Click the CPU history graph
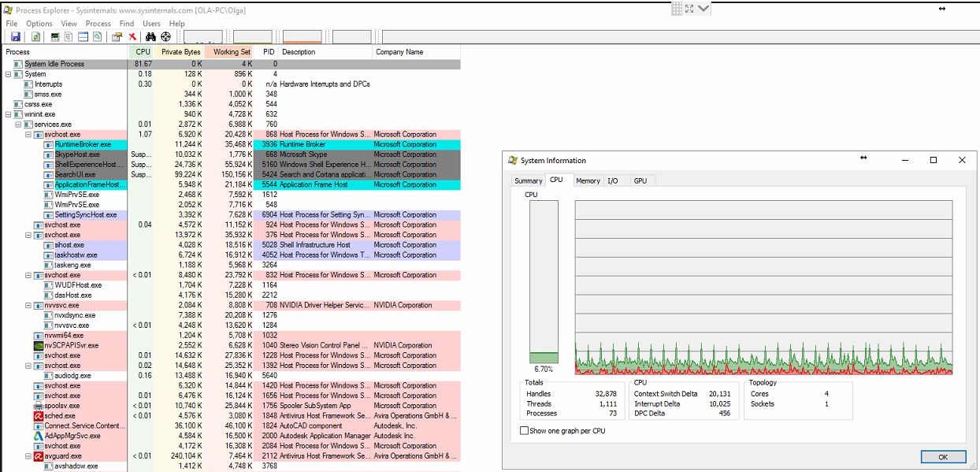The height and width of the screenshot is (472, 980). [x=763, y=288]
